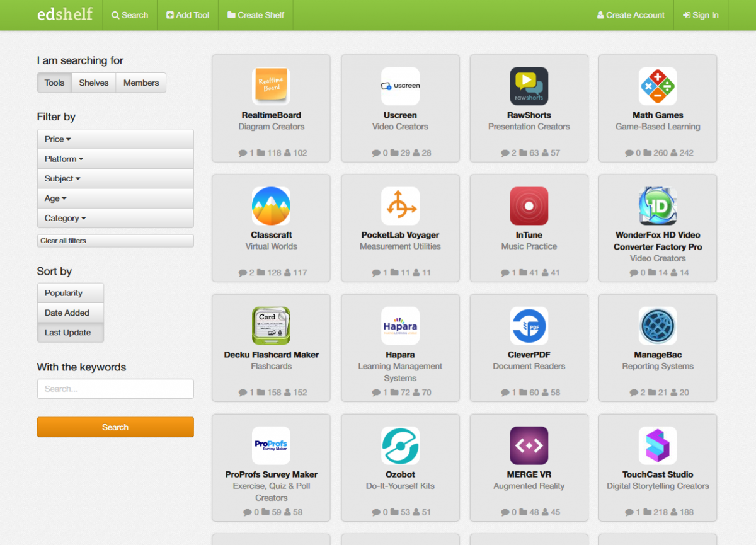Viewport: 756px width, 545px height.
Task: Select the Tools search type
Action: [54, 83]
